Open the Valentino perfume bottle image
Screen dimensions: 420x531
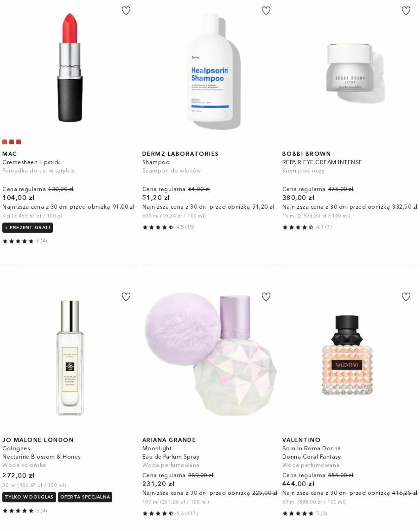(347, 355)
